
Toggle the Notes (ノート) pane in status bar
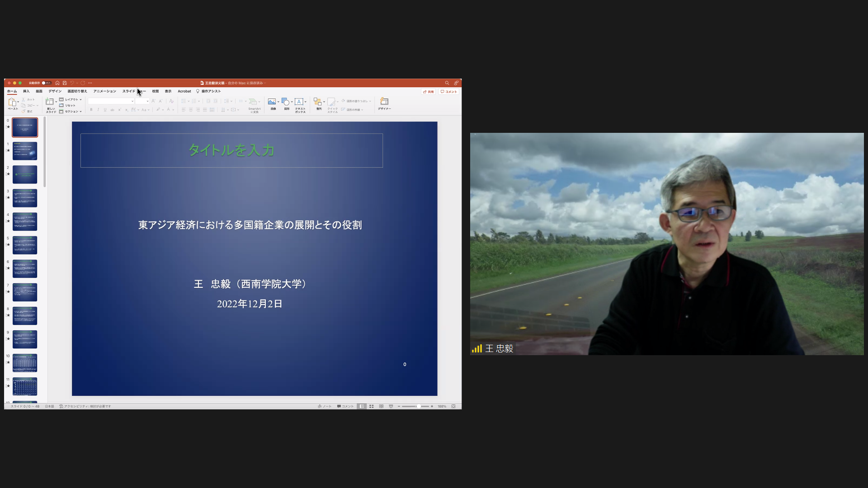pyautogui.click(x=325, y=406)
